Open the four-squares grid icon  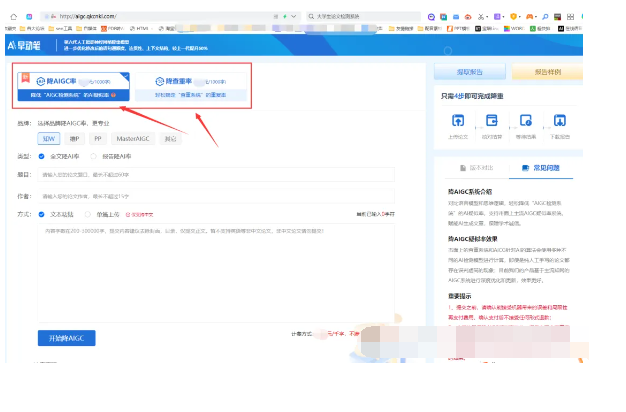click(571, 17)
